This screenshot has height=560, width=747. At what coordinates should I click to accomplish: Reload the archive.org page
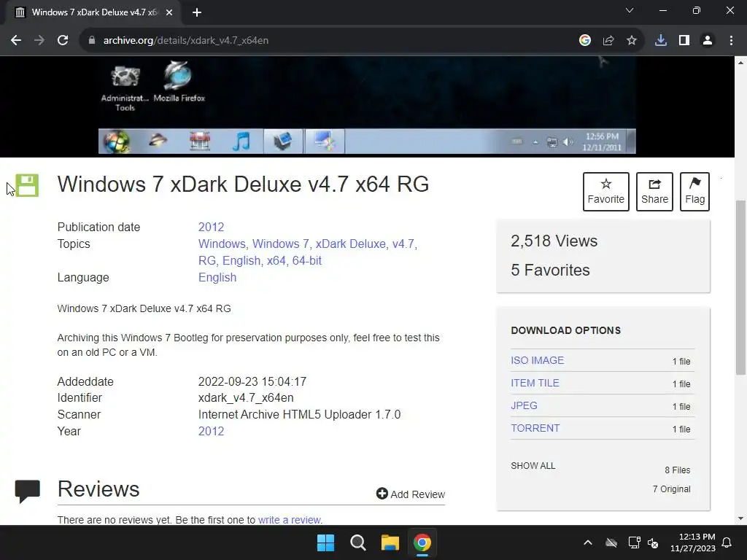click(63, 41)
